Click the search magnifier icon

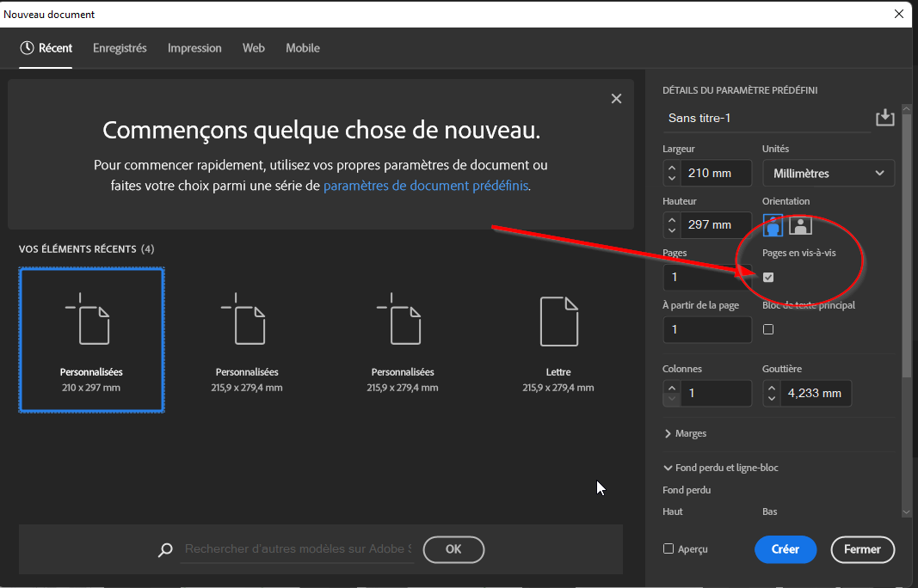pyautogui.click(x=165, y=550)
